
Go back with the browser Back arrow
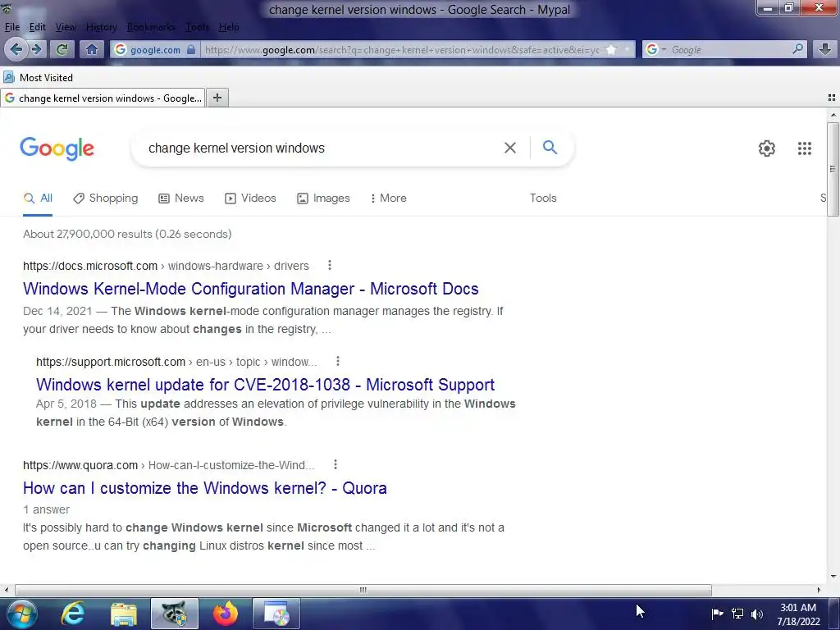tap(16, 50)
